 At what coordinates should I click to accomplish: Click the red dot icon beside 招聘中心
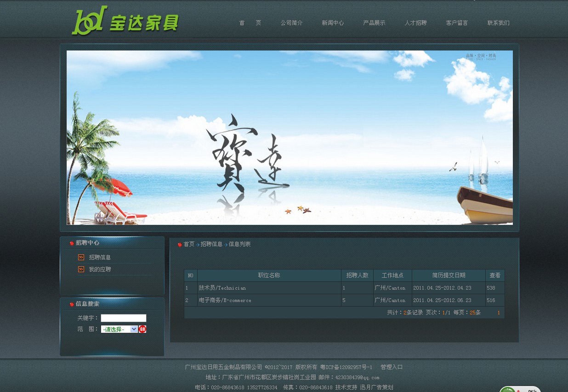click(x=72, y=243)
